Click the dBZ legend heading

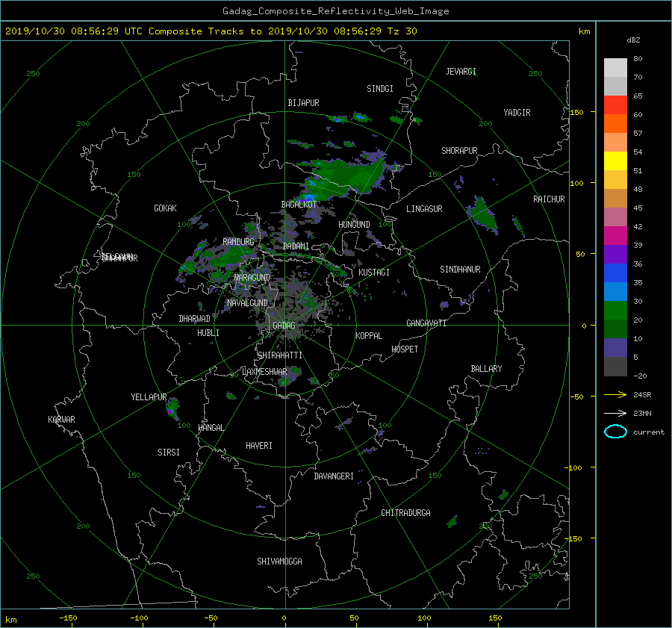click(633, 40)
